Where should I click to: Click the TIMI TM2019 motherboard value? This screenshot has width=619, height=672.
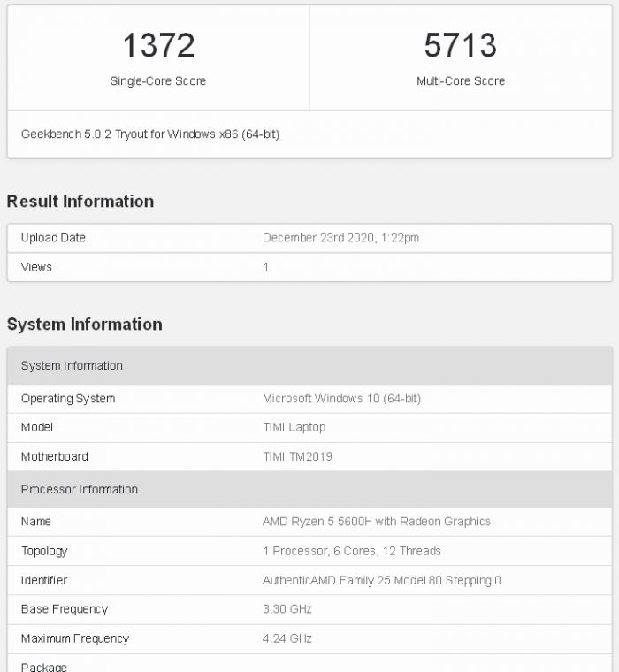click(x=297, y=457)
